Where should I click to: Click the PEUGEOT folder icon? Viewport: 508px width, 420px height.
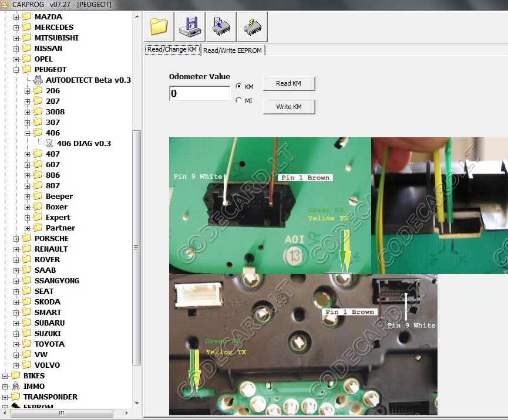[27, 69]
